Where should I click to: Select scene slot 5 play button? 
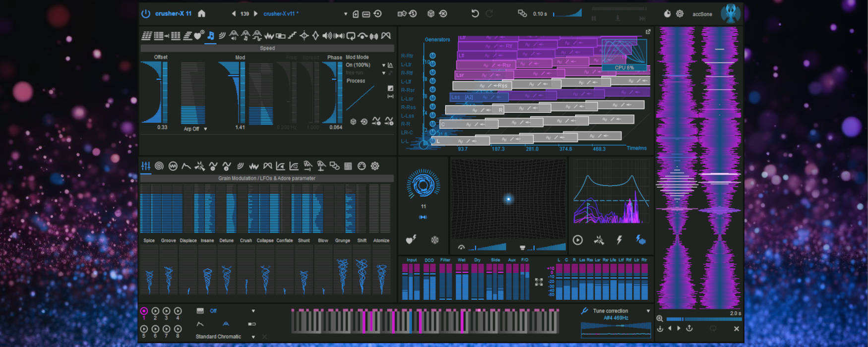coord(144,329)
